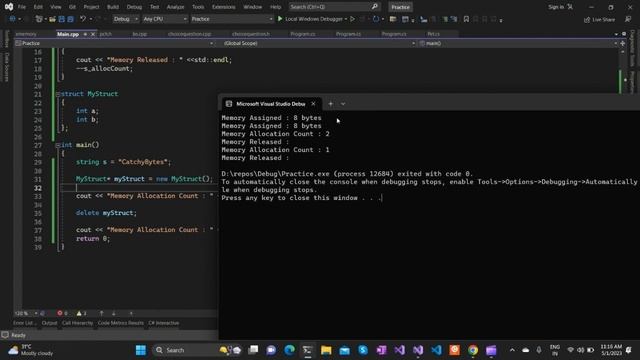Open the Build menu

coord(113,7)
